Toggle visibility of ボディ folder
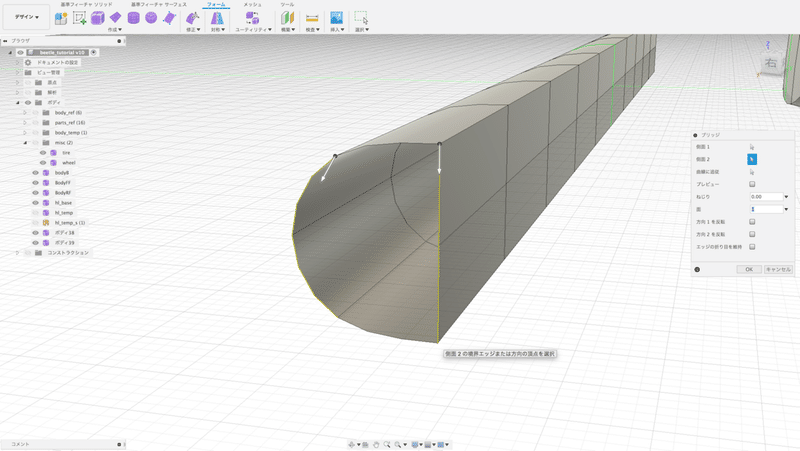 click(x=28, y=103)
